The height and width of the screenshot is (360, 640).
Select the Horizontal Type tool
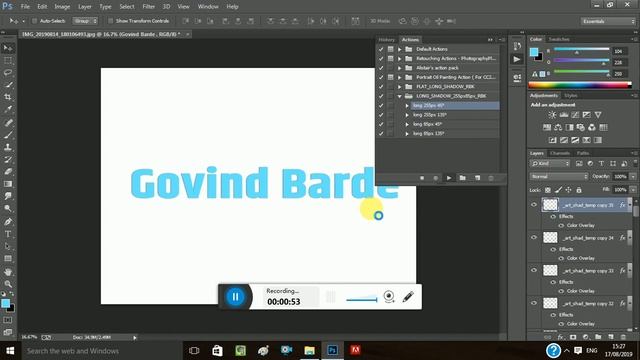click(x=8, y=234)
